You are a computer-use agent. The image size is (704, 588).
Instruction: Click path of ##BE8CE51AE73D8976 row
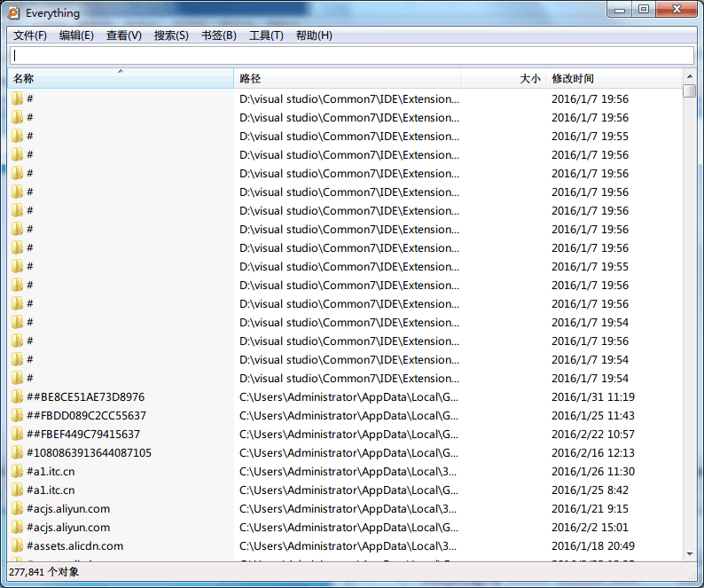(348, 397)
